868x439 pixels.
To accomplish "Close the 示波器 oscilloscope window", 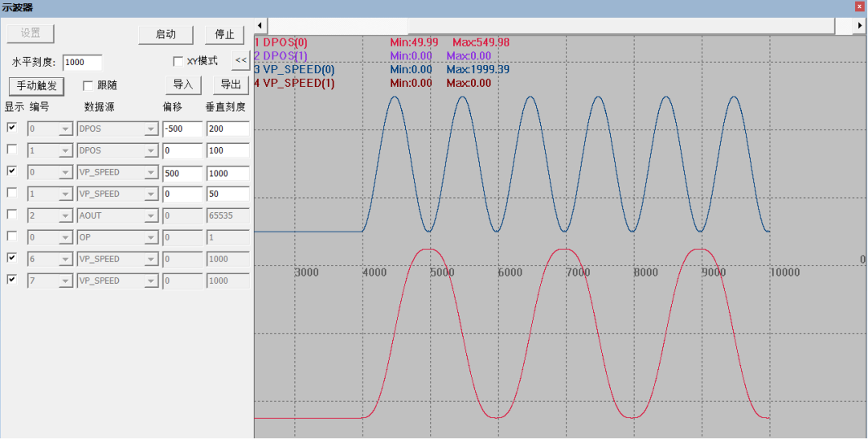I will [860, 6].
